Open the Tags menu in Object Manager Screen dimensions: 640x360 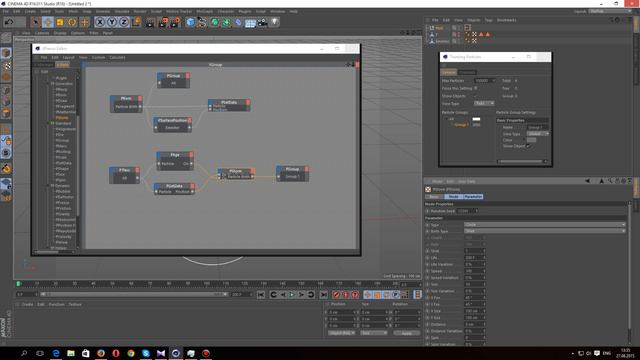(489, 20)
